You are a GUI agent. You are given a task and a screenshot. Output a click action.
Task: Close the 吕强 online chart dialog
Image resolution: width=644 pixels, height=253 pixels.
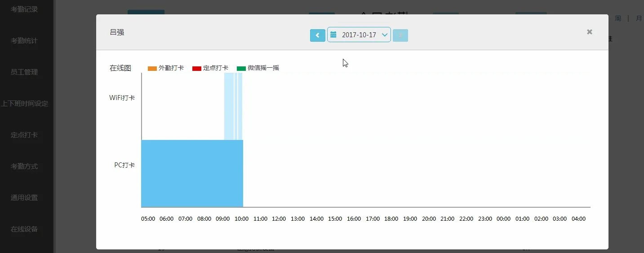(589, 32)
